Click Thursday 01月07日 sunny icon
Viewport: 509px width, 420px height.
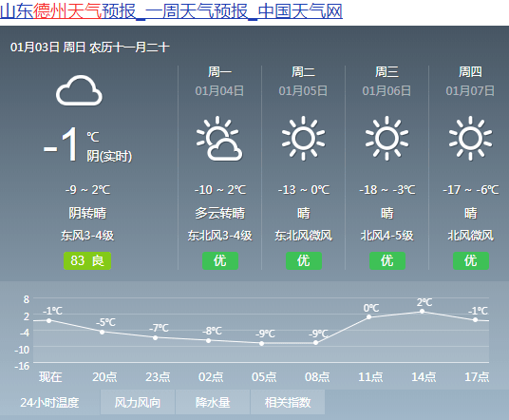[x=470, y=139]
